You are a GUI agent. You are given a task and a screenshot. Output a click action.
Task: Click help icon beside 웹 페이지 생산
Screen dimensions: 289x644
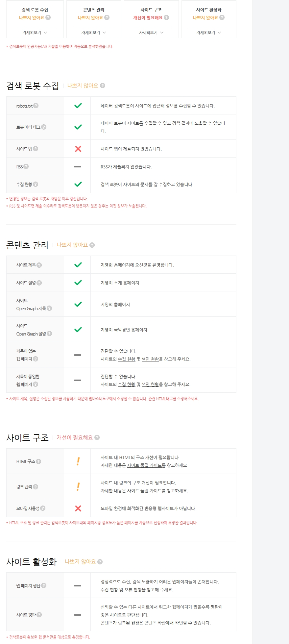44,585
